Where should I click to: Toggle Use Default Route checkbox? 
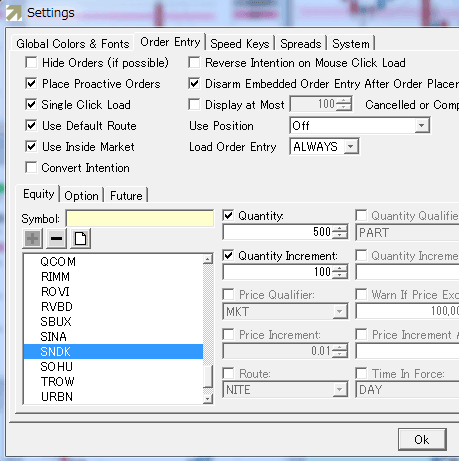click(x=31, y=125)
